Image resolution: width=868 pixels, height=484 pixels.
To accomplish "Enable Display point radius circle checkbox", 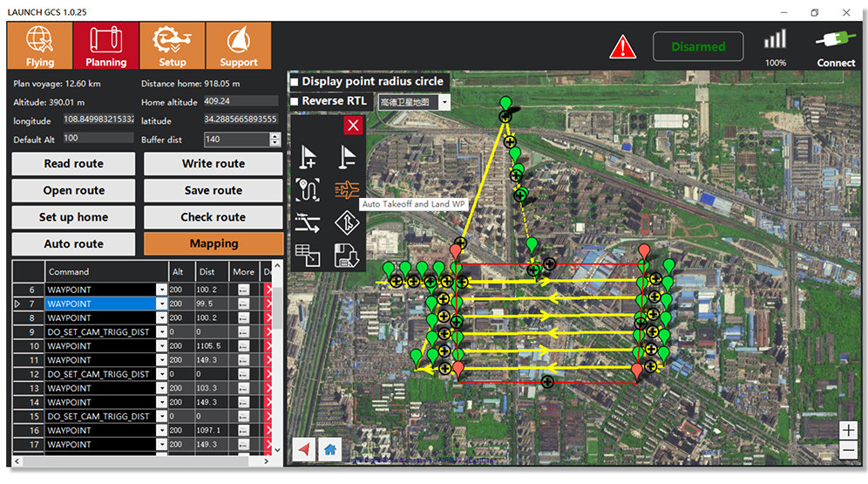I will pyautogui.click(x=295, y=82).
